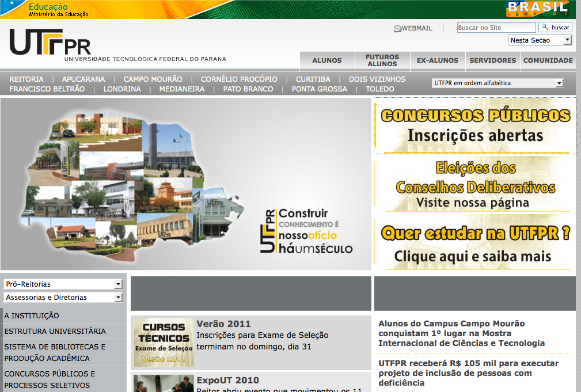Image resolution: width=581 pixels, height=392 pixels.
Task: Click the Concursos Públicos Inscrições abertas banner
Action: (474, 125)
